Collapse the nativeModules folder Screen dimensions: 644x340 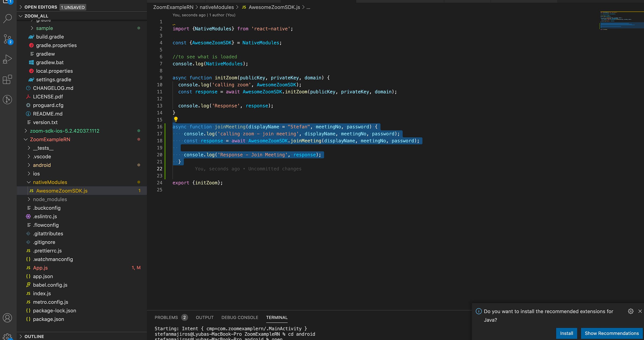pyautogui.click(x=50, y=182)
